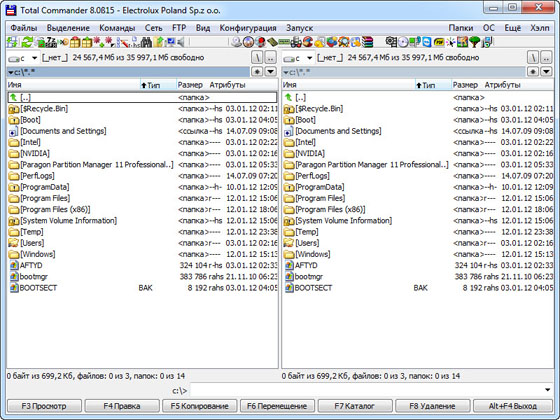Open the Сеть menu

pos(154,28)
